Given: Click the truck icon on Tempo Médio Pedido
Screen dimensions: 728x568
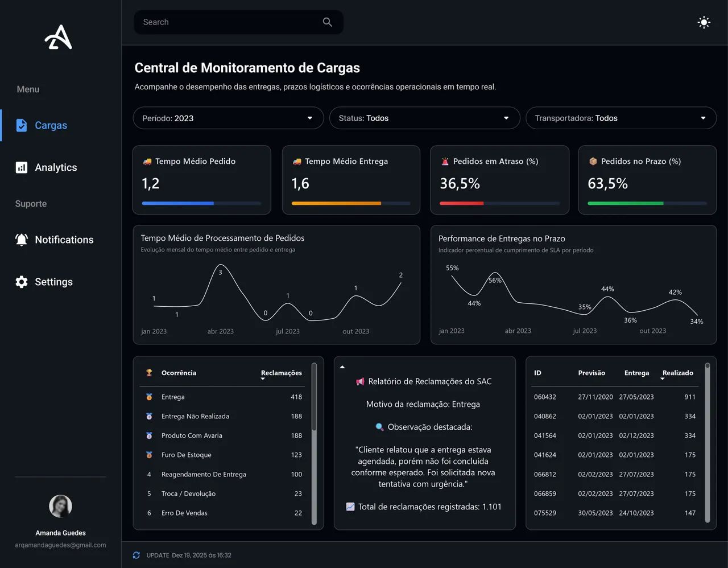Looking at the screenshot, I should (x=147, y=161).
